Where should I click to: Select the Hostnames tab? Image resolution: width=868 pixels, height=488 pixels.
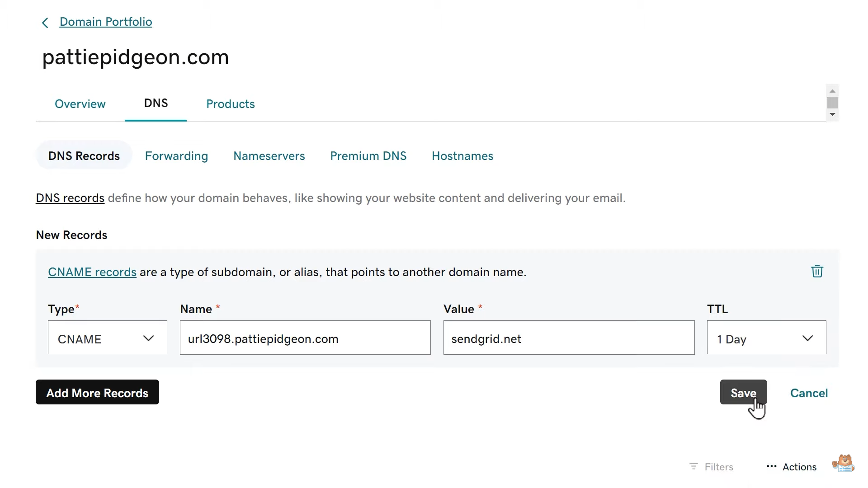coord(462,156)
